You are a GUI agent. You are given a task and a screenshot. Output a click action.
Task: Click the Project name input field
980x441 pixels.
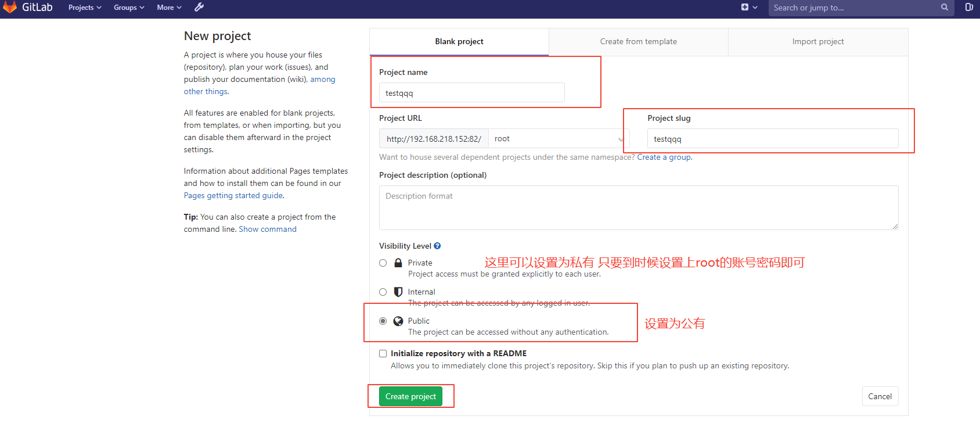click(x=471, y=93)
